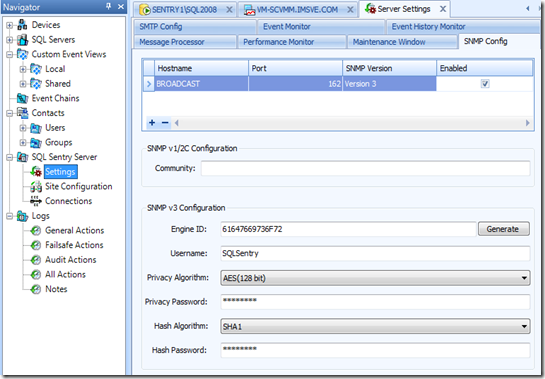The image size is (545, 379).
Task: Click the host grid scroll right arrow
Action: (528, 123)
